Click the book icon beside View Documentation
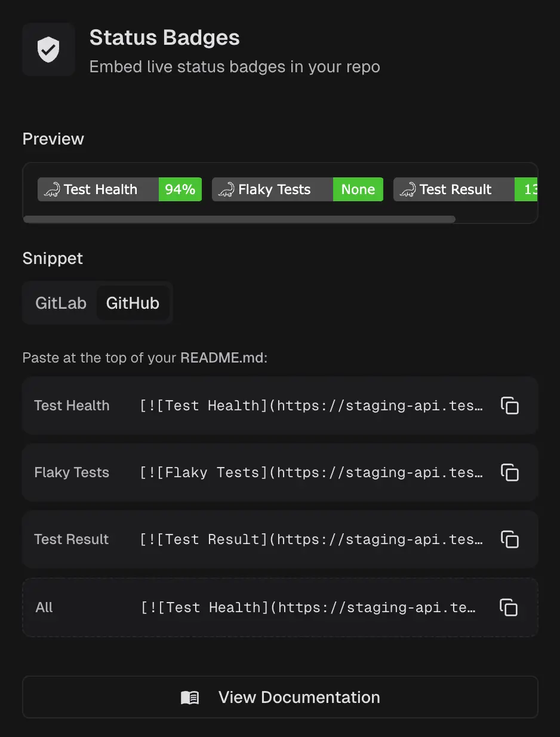Screen dimensions: 560x737 190,698
